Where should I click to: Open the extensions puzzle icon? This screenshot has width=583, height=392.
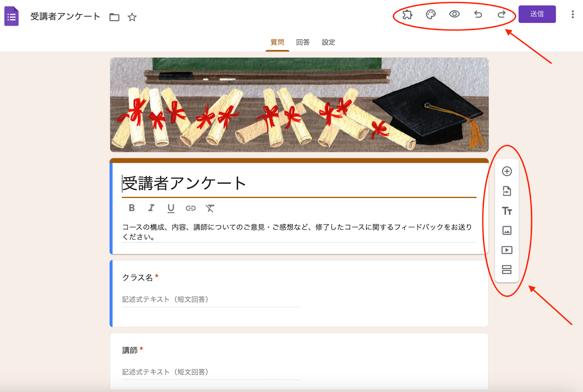coord(407,15)
